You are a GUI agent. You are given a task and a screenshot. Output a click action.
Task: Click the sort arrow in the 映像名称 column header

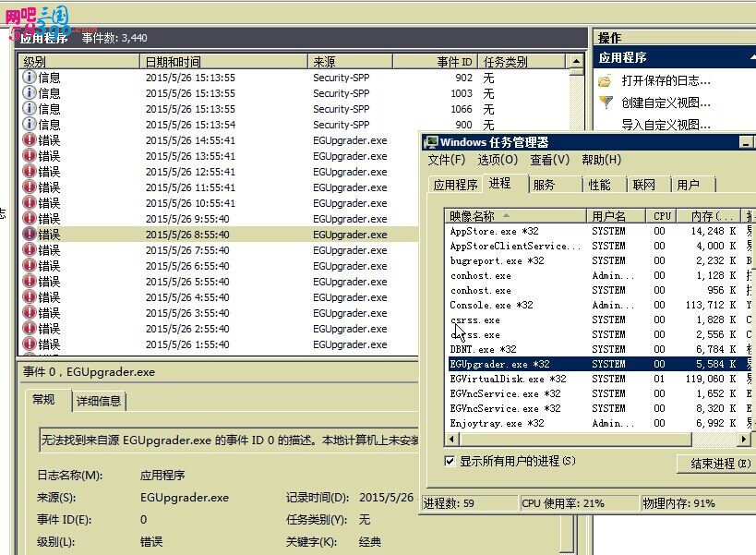pos(506,215)
